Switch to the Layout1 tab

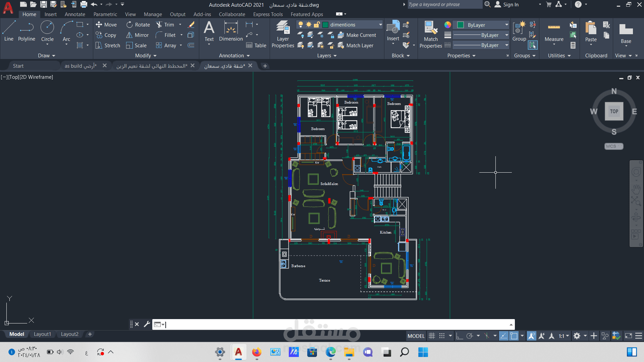[42, 334]
